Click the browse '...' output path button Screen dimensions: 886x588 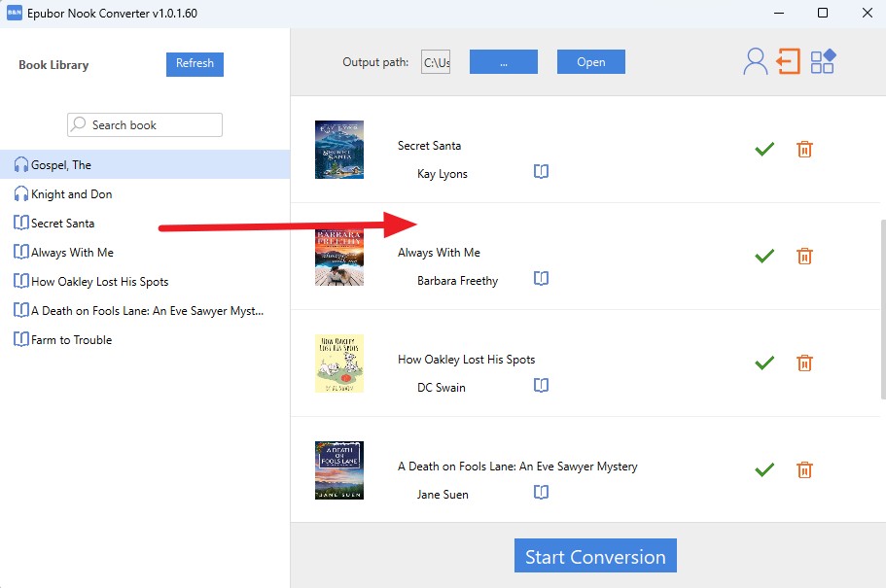(x=504, y=61)
